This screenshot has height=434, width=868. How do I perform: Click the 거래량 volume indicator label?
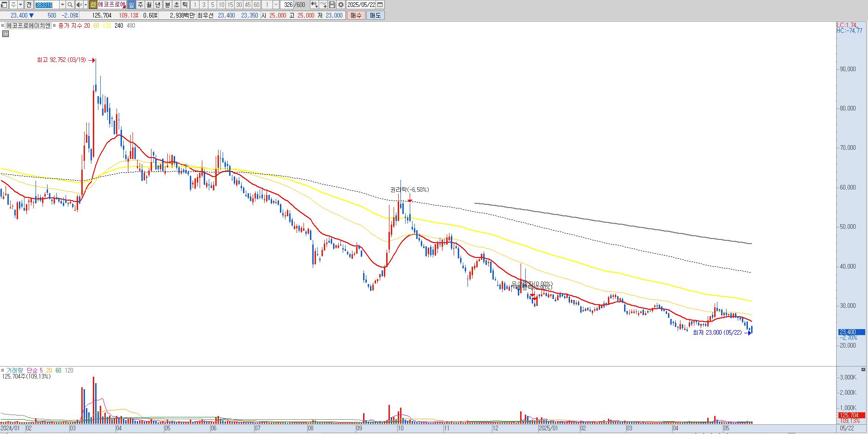(x=14, y=370)
